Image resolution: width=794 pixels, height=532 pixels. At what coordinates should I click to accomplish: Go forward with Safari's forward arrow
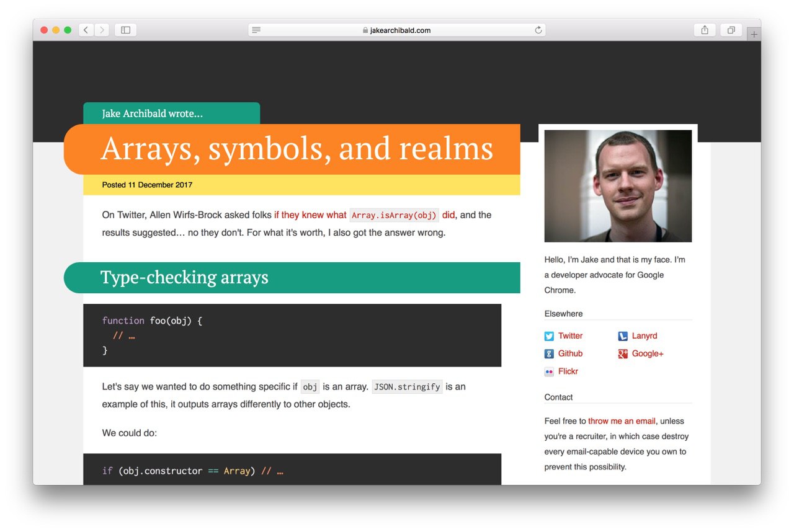(x=102, y=30)
